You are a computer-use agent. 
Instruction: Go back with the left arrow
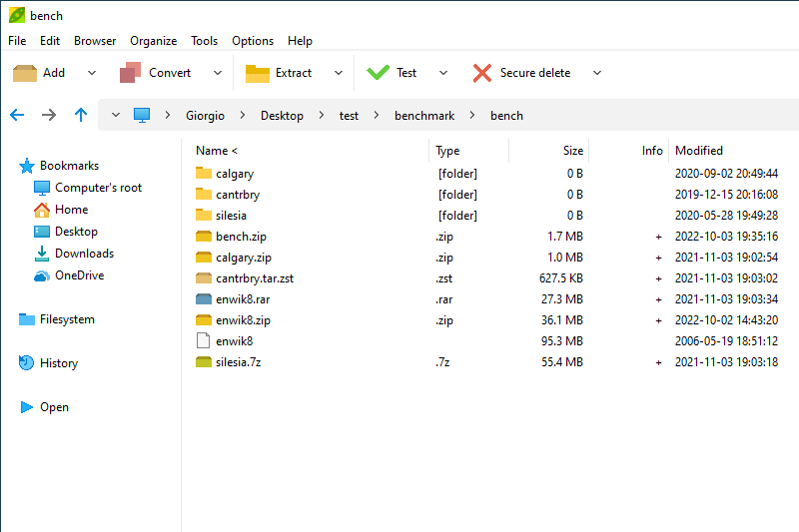coord(17,115)
